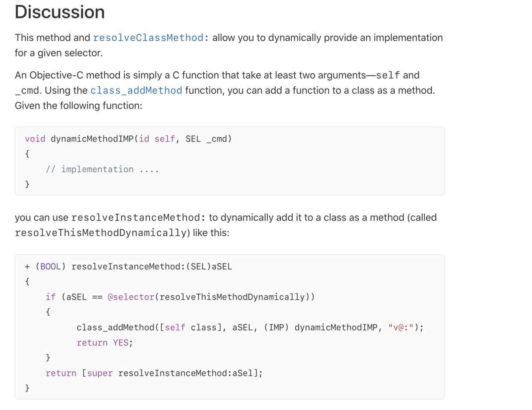This screenshot has height=410, width=532.
Task: Click the inline _cmd code term in paragraph
Action: click(27, 91)
